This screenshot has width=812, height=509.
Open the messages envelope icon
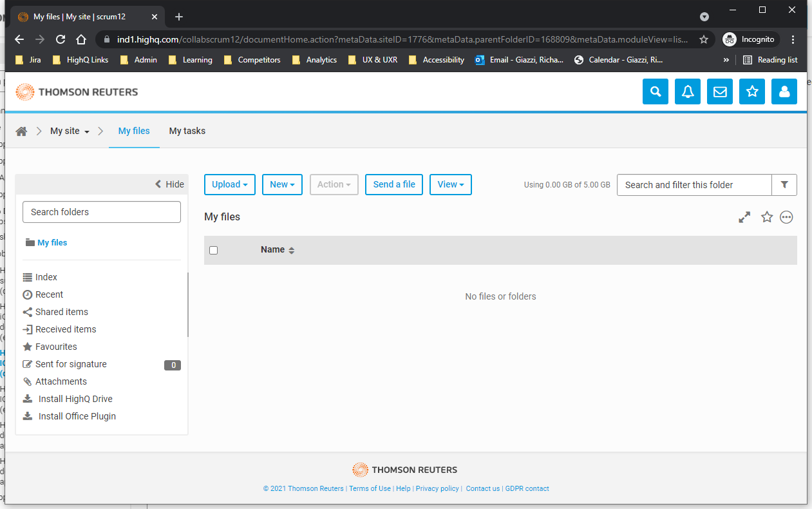720,91
